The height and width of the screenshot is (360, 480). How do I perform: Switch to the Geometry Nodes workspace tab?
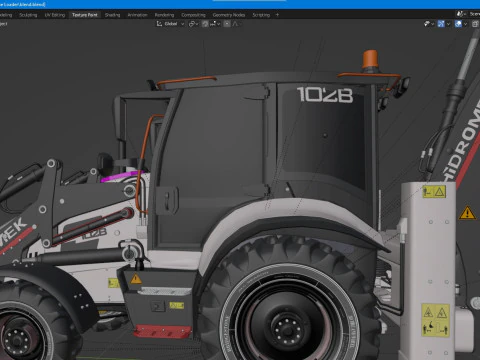(x=229, y=15)
